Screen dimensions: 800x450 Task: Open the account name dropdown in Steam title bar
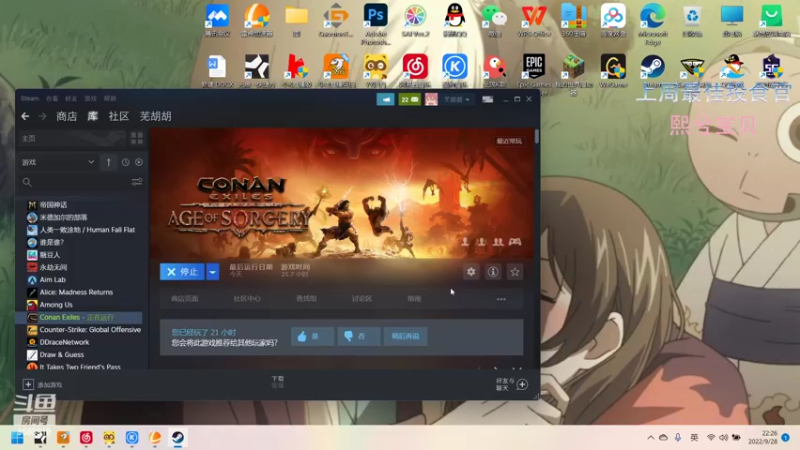[x=456, y=99]
